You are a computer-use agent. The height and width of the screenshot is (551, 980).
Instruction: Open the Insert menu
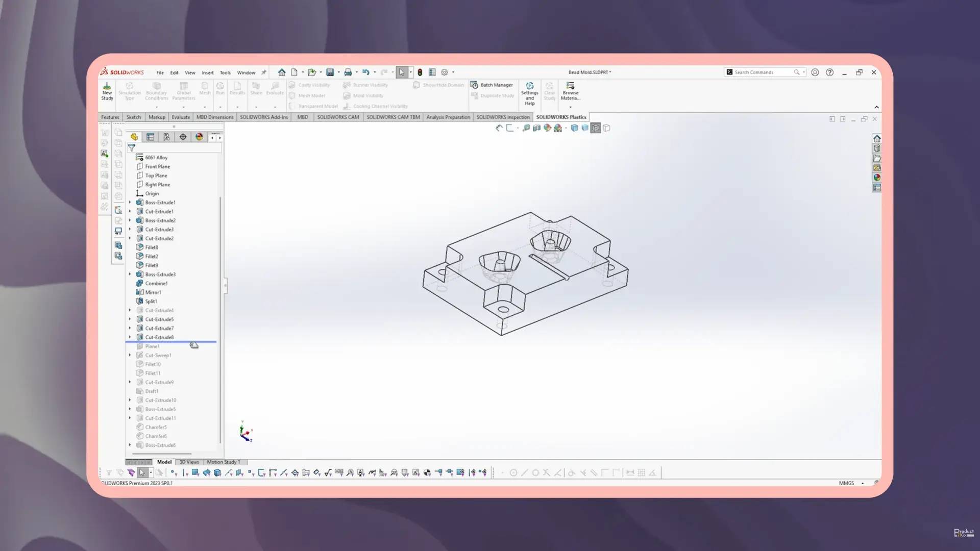pyautogui.click(x=207, y=72)
